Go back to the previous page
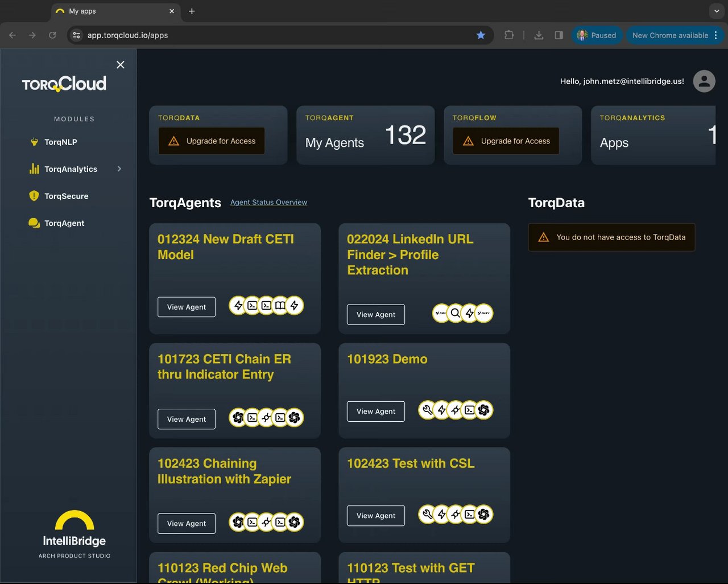This screenshot has height=584, width=728. [13, 35]
